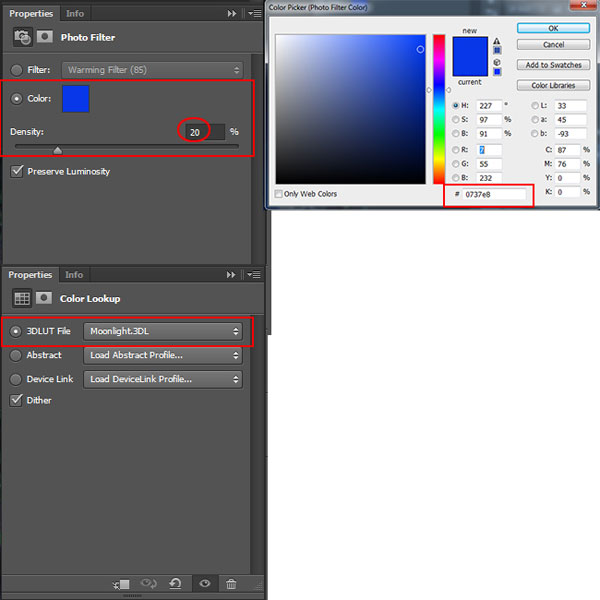Open the Color Lookup panel flyout menu

pyautogui.click(x=254, y=275)
